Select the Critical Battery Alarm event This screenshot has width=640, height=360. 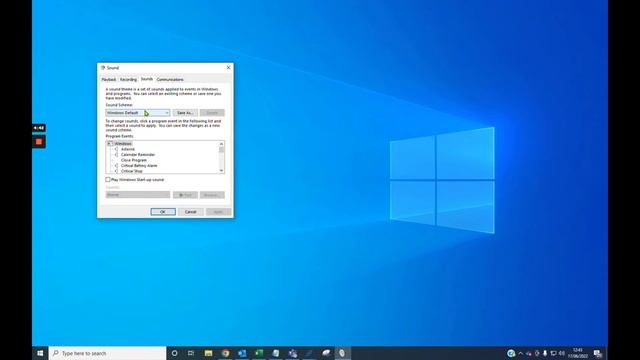[139, 166]
